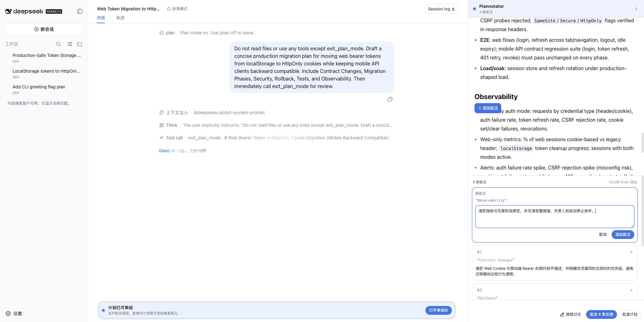Add a new workspace folder icon

coord(80,44)
